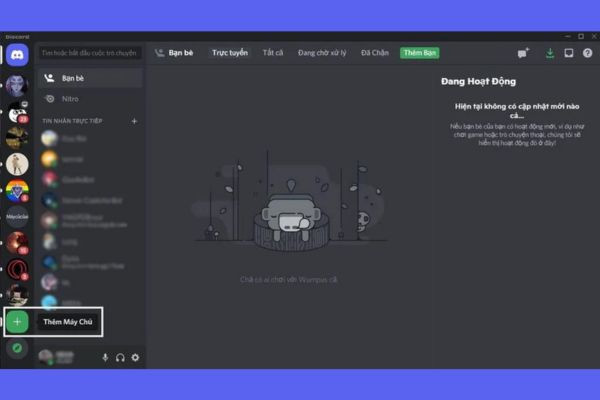Create new group DM icon
This screenshot has width=600, height=400.
click(523, 53)
